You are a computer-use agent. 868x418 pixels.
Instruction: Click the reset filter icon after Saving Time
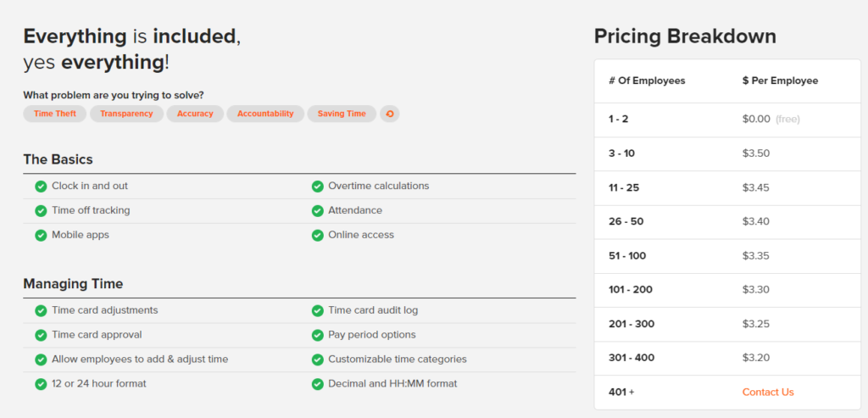click(x=390, y=114)
